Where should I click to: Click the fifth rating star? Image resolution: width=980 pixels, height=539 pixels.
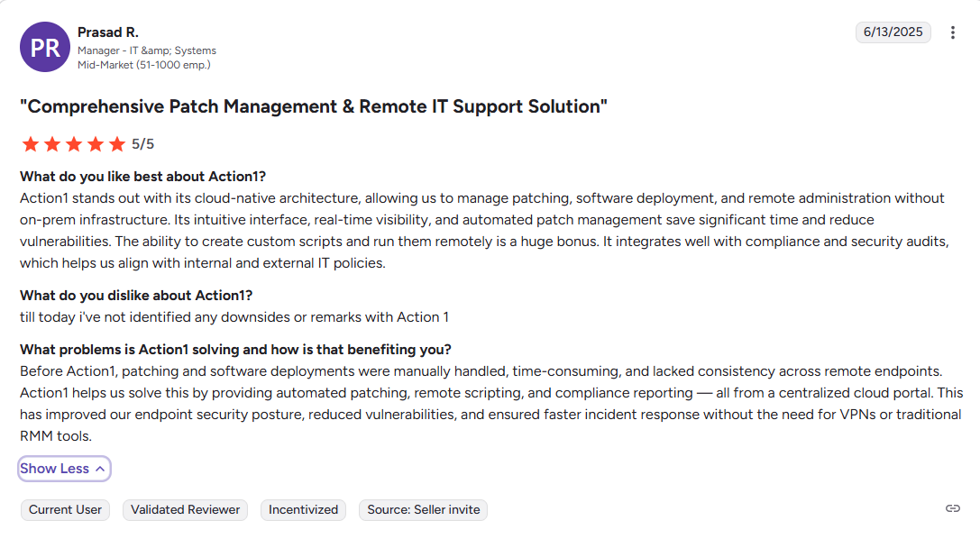click(117, 144)
